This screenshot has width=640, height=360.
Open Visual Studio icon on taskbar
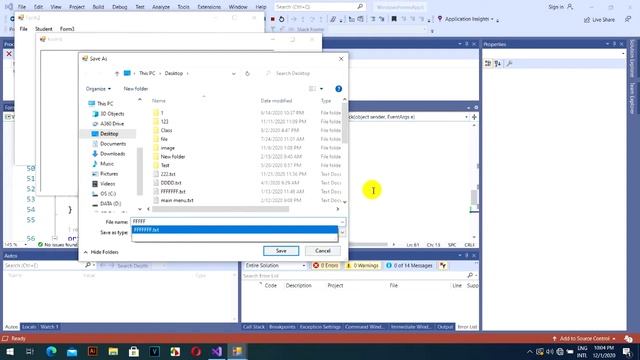(217, 351)
